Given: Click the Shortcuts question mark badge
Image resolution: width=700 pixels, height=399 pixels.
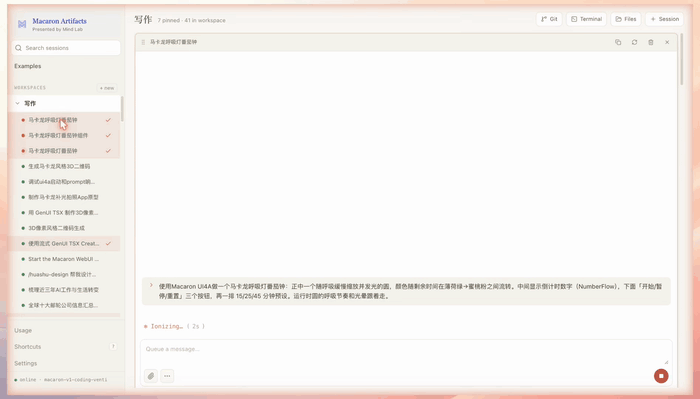Looking at the screenshot, I should click(113, 346).
